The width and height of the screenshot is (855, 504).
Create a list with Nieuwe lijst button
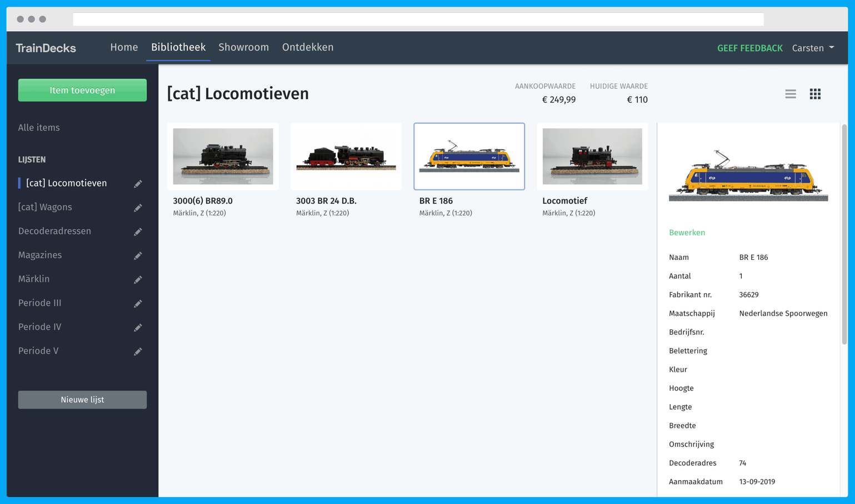pos(82,400)
